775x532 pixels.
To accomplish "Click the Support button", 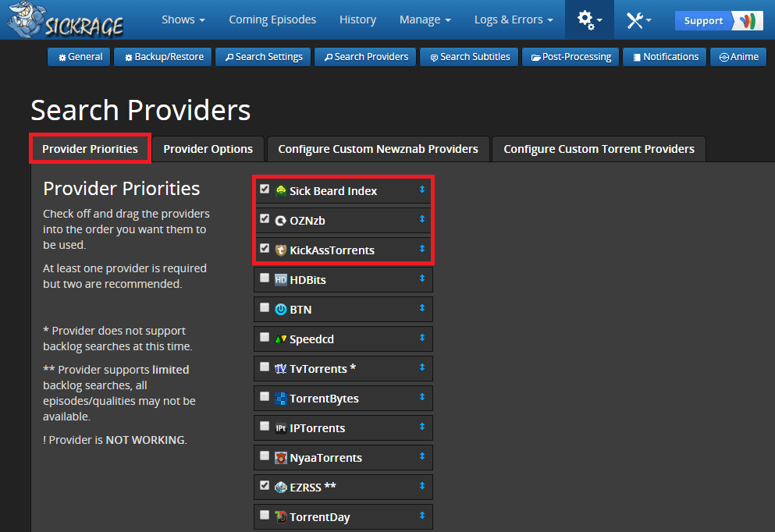I will click(x=703, y=20).
